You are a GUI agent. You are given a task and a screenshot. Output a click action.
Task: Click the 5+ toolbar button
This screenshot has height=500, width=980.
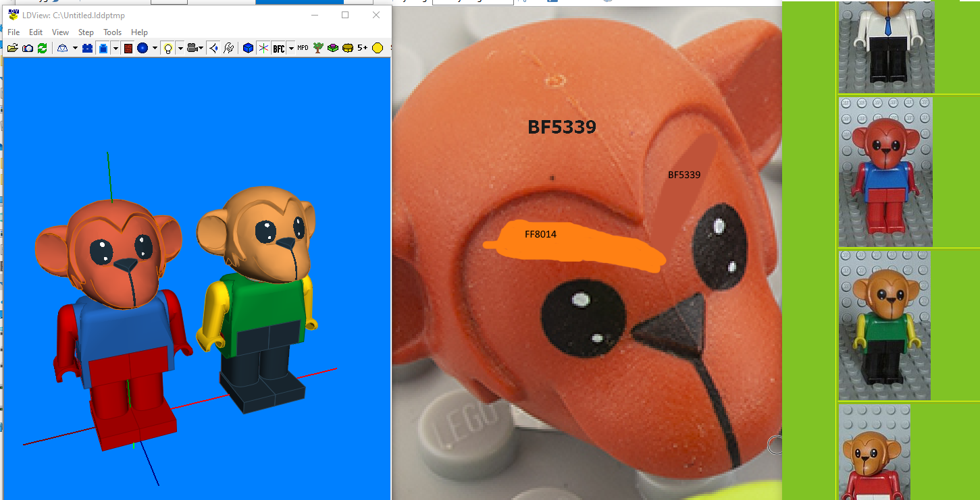tap(363, 48)
